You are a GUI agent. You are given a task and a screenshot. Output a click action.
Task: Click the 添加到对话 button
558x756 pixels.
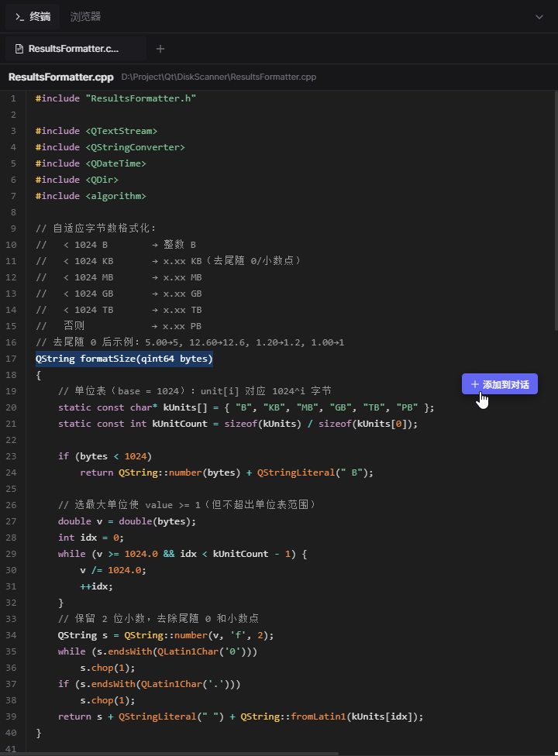click(500, 384)
